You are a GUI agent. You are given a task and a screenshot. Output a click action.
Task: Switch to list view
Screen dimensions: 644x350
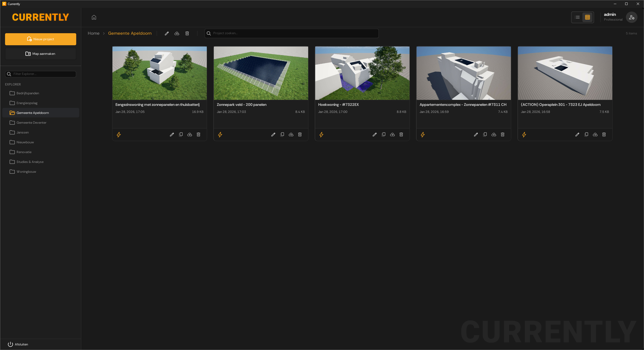coord(577,17)
